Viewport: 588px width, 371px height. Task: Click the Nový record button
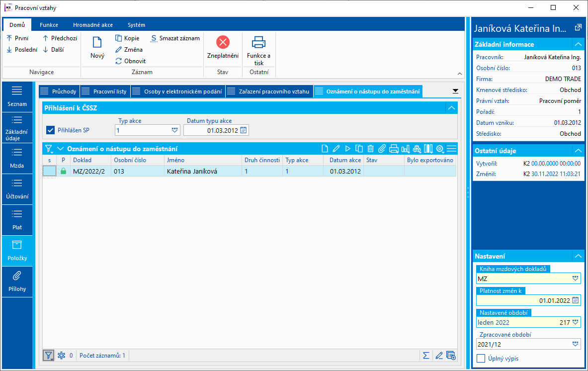97,48
